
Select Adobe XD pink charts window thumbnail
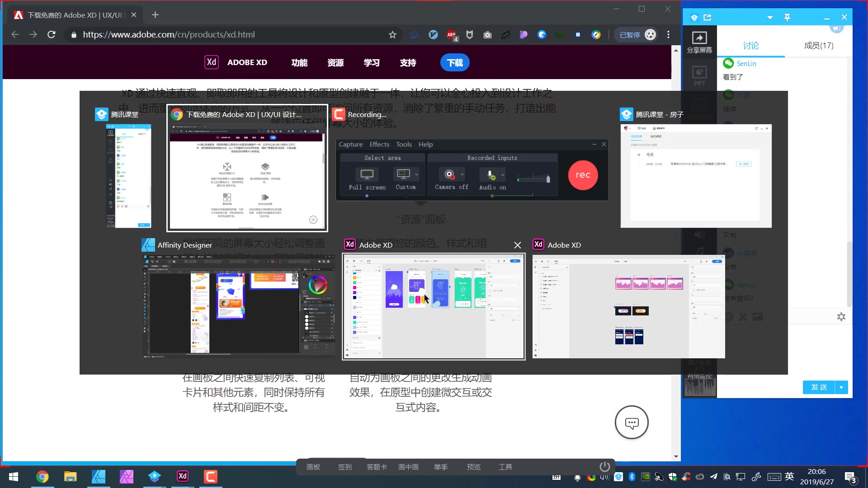pyautogui.click(x=628, y=306)
